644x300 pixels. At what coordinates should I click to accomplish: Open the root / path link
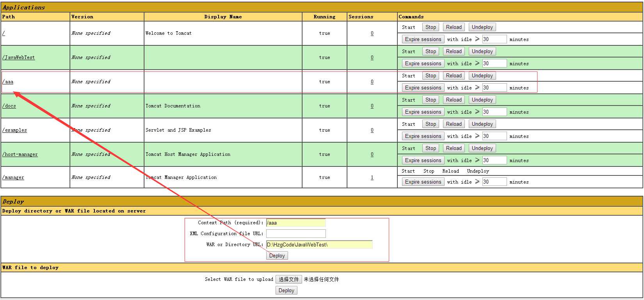tap(4, 33)
